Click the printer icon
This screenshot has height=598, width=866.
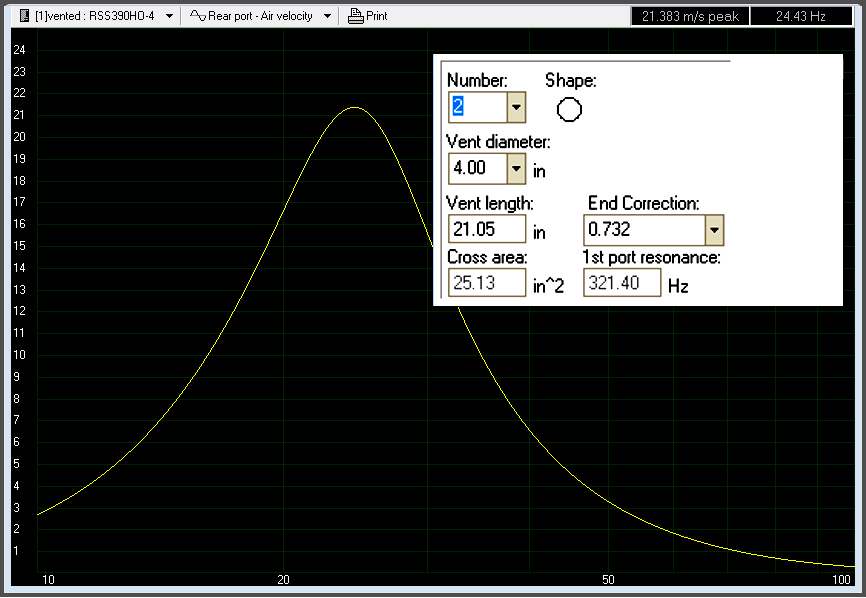point(355,16)
